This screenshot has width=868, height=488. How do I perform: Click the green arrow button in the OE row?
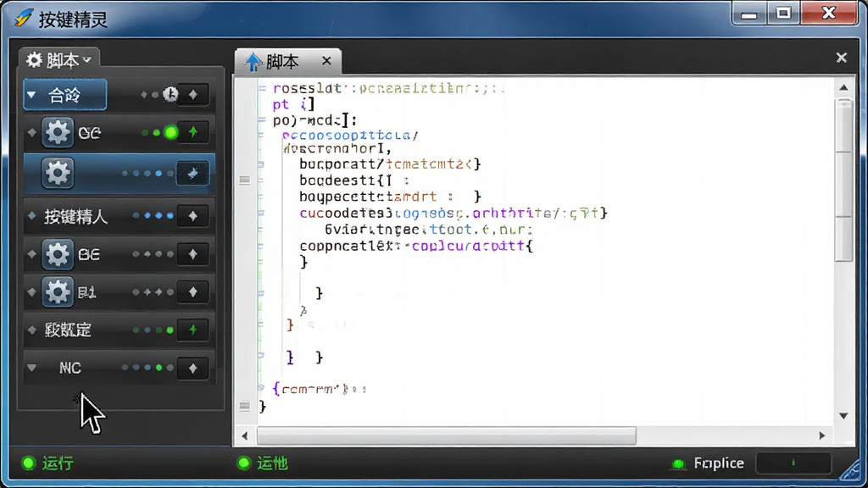(x=192, y=132)
